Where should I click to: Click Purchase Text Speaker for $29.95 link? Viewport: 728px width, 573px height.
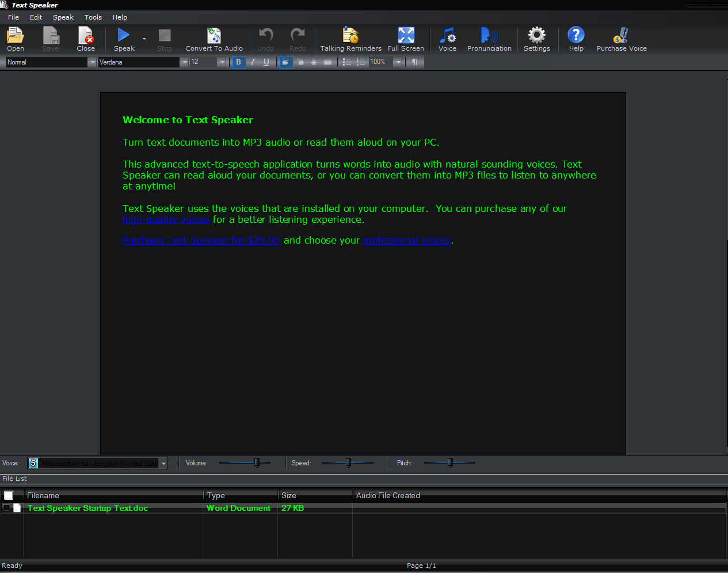(x=201, y=240)
